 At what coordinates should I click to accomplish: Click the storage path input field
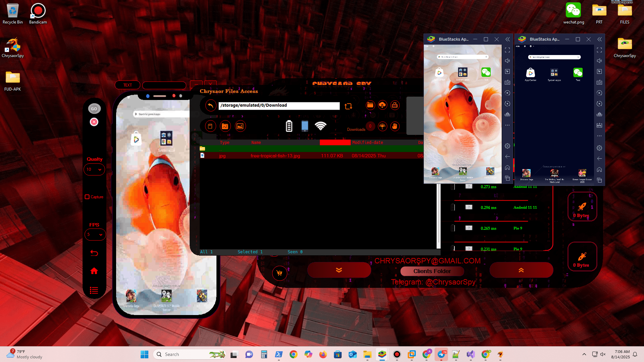tap(279, 106)
